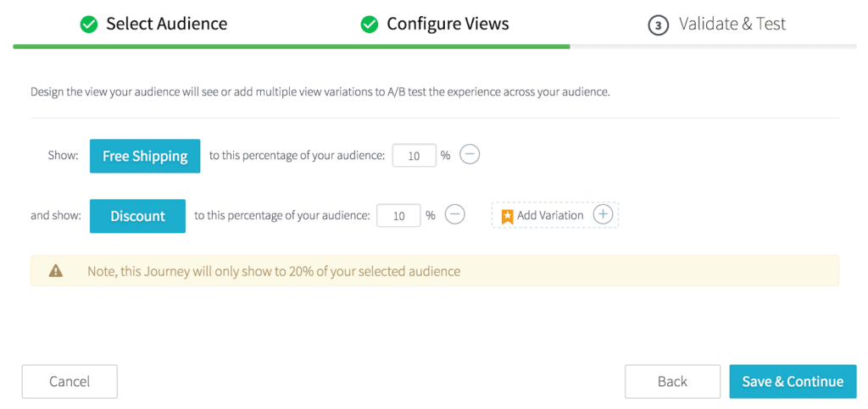Click Save & Continue
Image resolution: width=868 pixels, height=409 pixels.
tap(793, 381)
